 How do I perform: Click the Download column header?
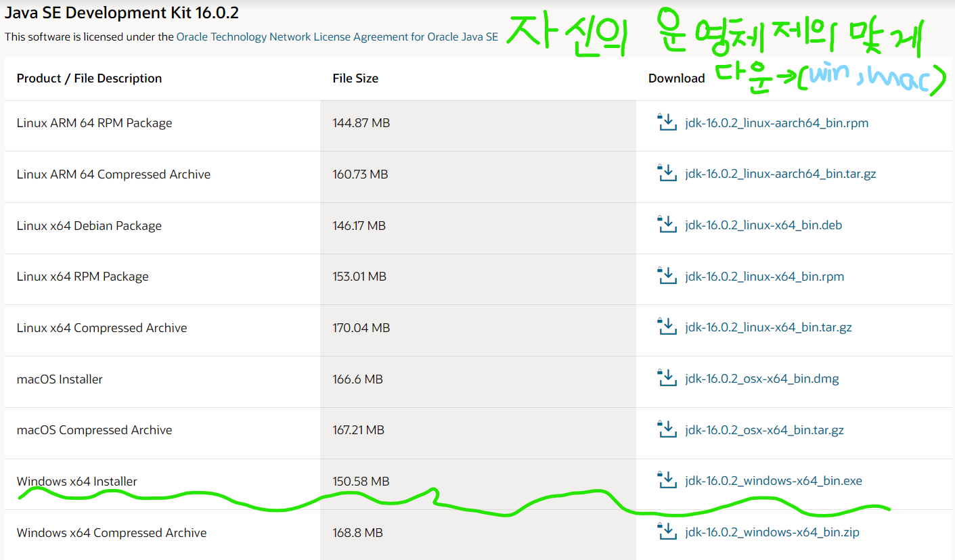(x=677, y=78)
